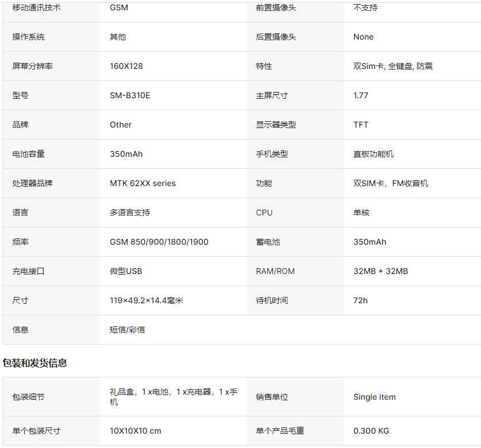The width and height of the screenshot is (481, 448).
Task: Click the 操作系统 label cell
Action: 52,37
